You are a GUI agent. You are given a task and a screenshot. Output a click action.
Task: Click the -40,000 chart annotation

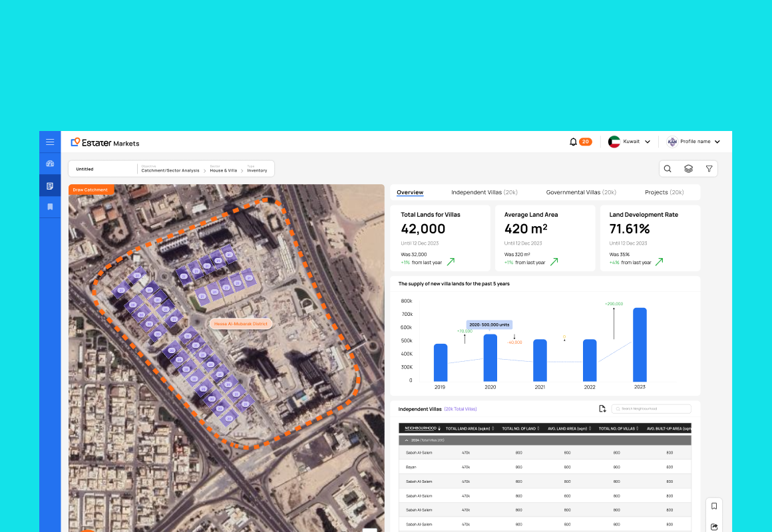[514, 342]
